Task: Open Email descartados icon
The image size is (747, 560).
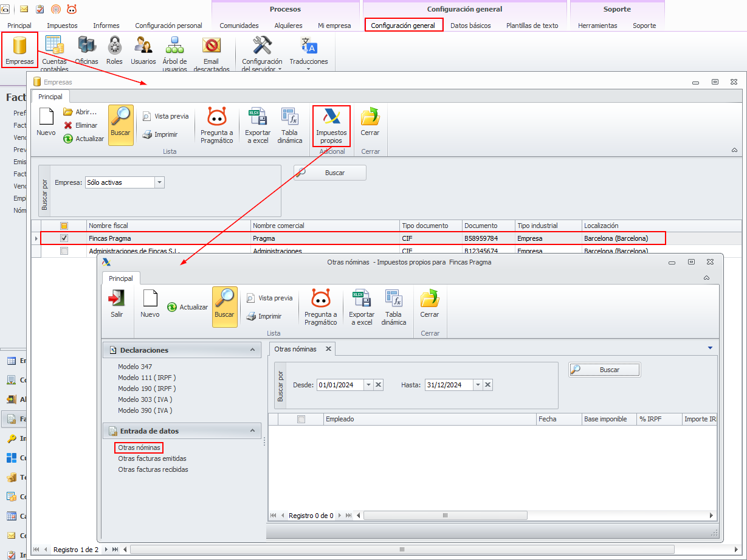Action: (212, 54)
